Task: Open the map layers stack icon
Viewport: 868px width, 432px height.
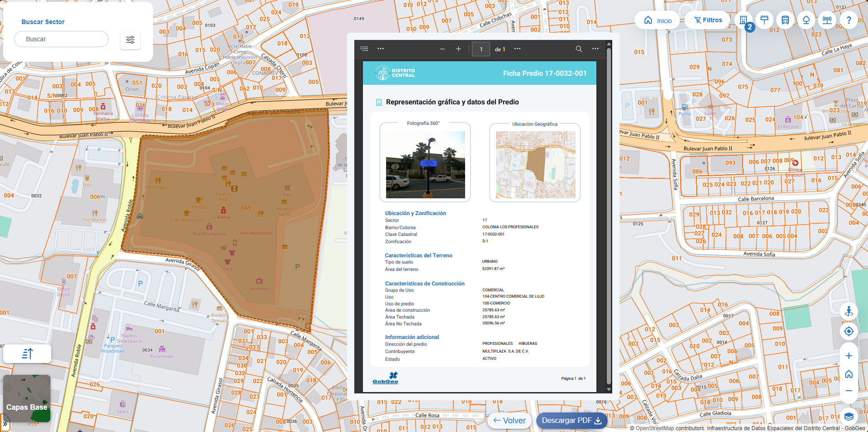Action: (848, 416)
